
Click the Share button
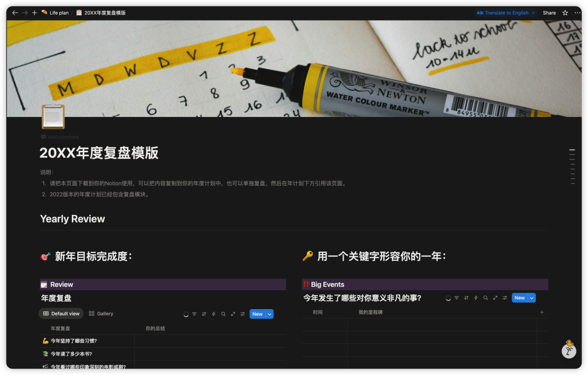click(x=549, y=13)
